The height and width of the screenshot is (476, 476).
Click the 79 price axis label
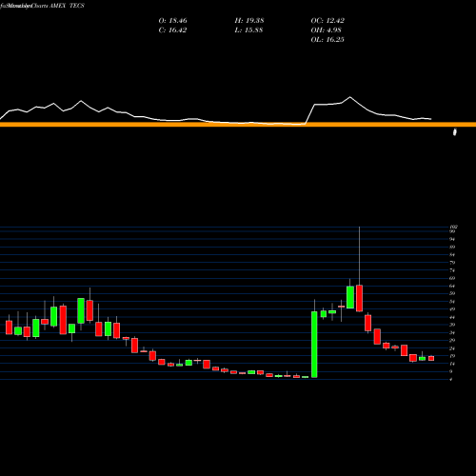click(x=452, y=263)
